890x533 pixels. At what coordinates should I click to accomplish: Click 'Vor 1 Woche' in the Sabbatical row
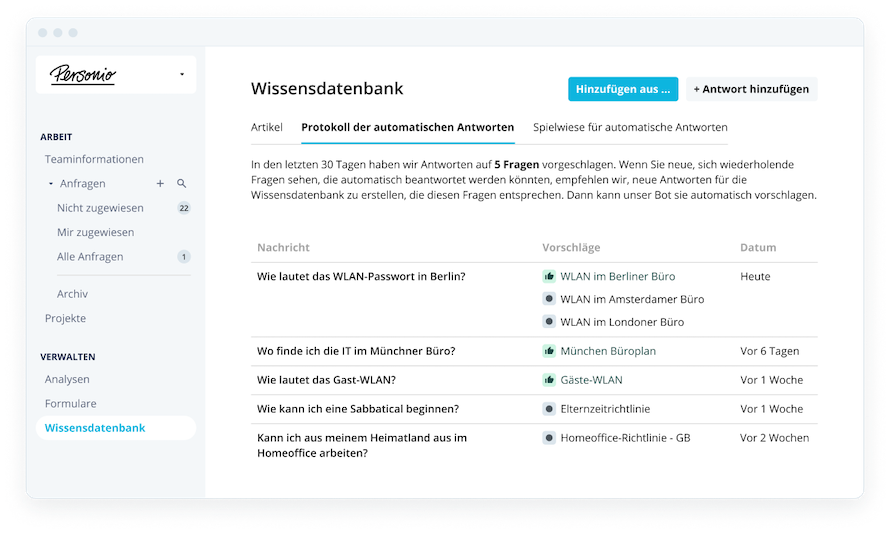[771, 409]
